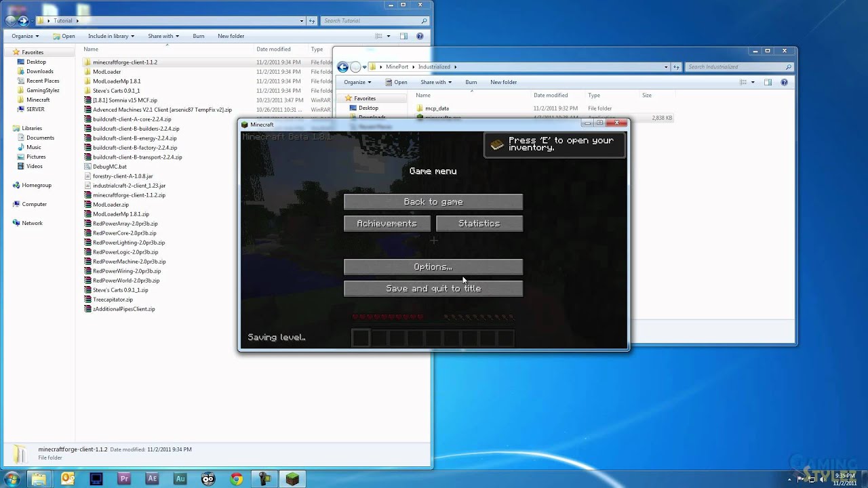Viewport: 868px width, 488px height.
Task: Toggle preview pane in Industrialized window
Action: pyautogui.click(x=768, y=82)
